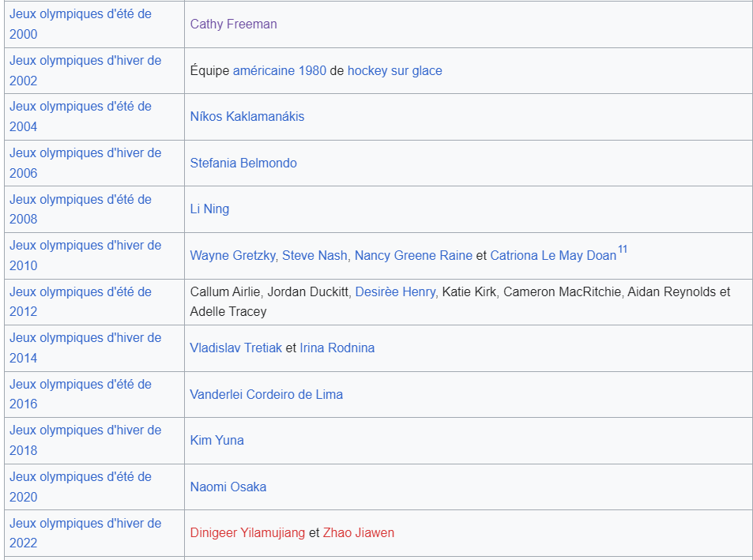Open the Jeux olympiques d'été de 2000 link
The image size is (753, 560).
tap(80, 24)
